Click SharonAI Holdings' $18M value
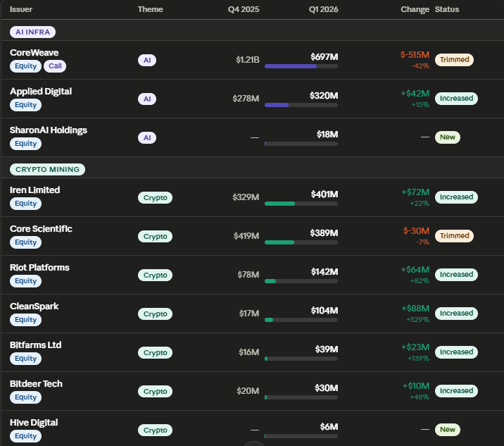 point(327,134)
